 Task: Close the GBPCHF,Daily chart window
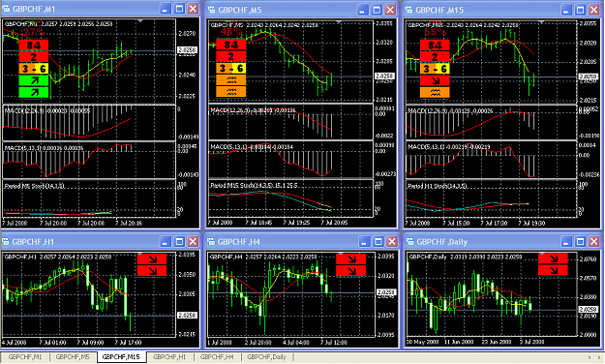tap(593, 242)
